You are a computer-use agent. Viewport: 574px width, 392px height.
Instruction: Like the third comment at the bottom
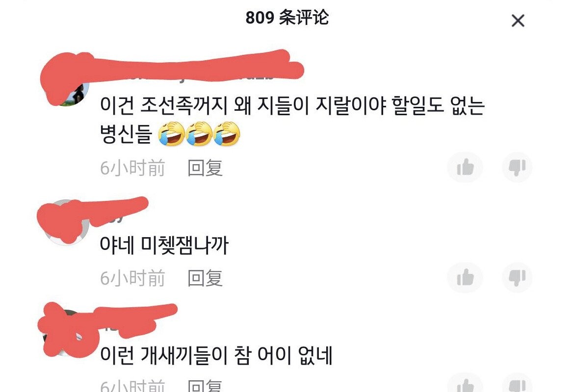tap(465, 384)
